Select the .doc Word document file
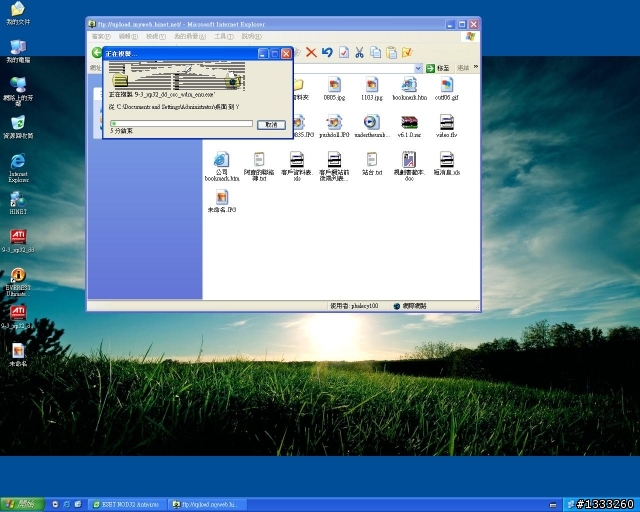640x512 pixels. (x=409, y=166)
